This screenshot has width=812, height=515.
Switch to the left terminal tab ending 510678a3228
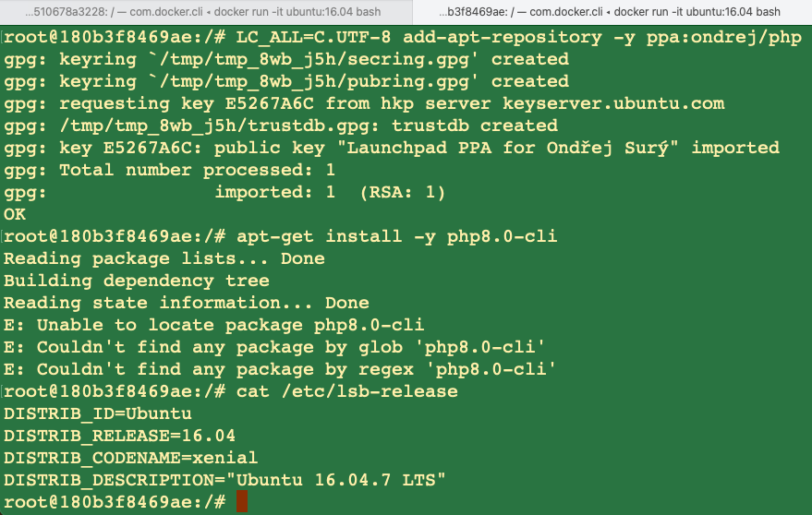pyautogui.click(x=202, y=12)
